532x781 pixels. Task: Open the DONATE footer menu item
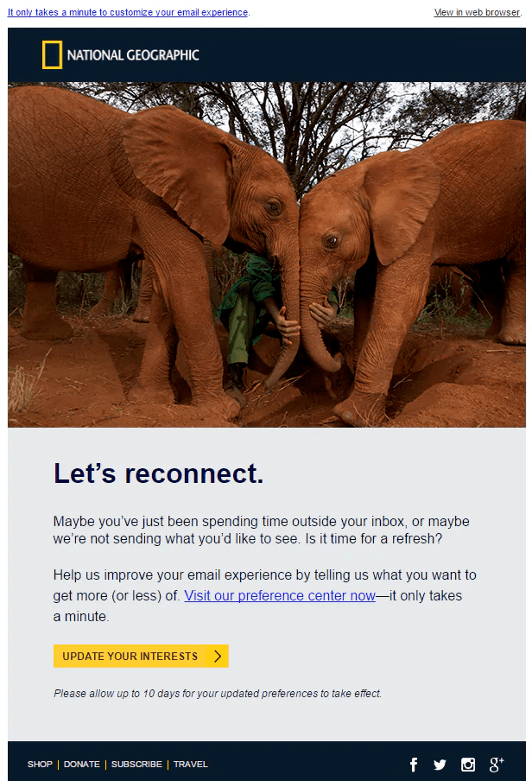point(82,764)
